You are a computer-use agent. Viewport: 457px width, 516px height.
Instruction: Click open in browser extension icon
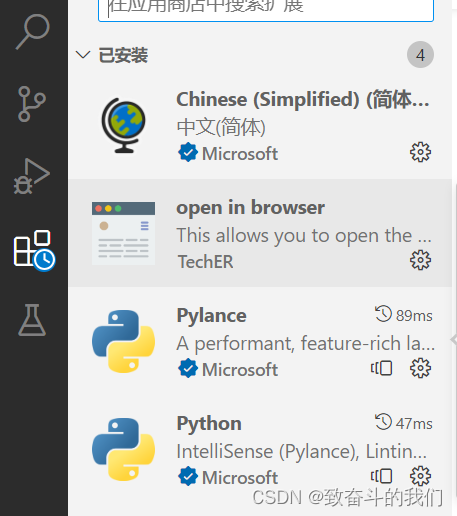pos(123,233)
